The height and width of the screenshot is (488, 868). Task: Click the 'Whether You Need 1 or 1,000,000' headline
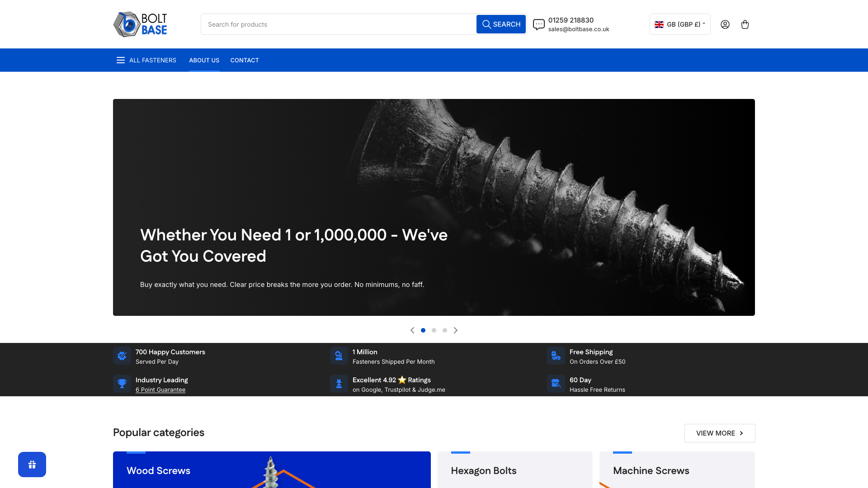[x=294, y=245]
